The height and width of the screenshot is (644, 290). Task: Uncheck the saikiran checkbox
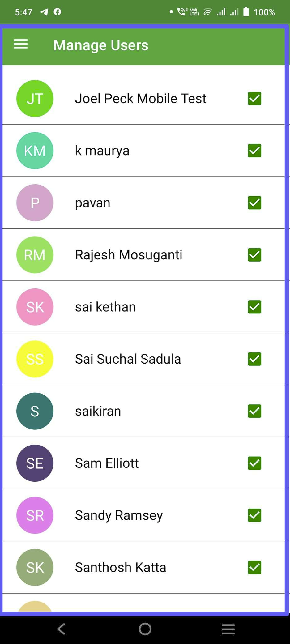(254, 411)
